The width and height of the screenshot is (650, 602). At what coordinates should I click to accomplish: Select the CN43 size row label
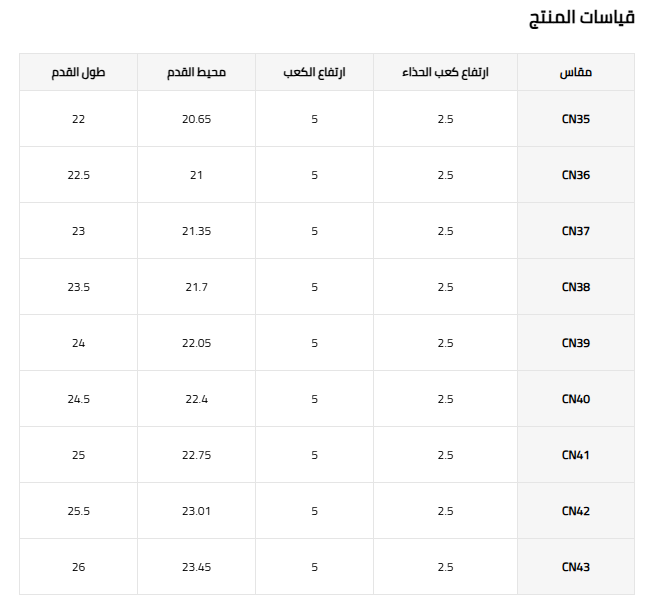click(x=575, y=567)
